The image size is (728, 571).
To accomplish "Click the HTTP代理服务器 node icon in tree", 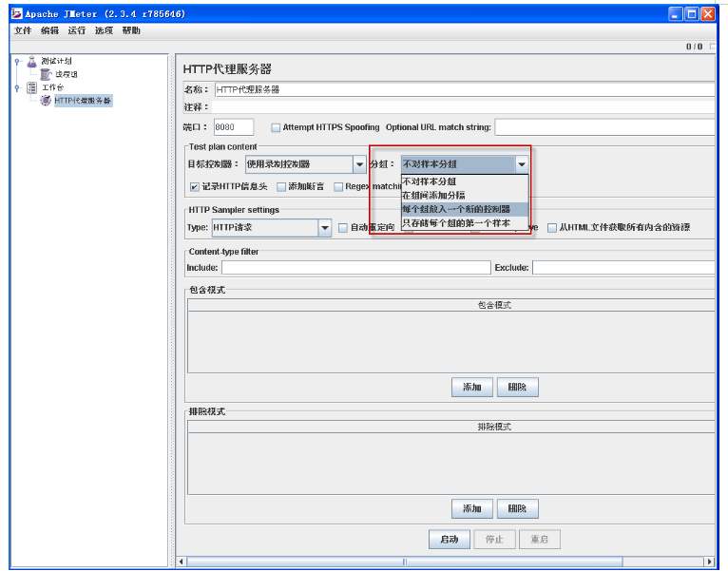I will 46,101.
